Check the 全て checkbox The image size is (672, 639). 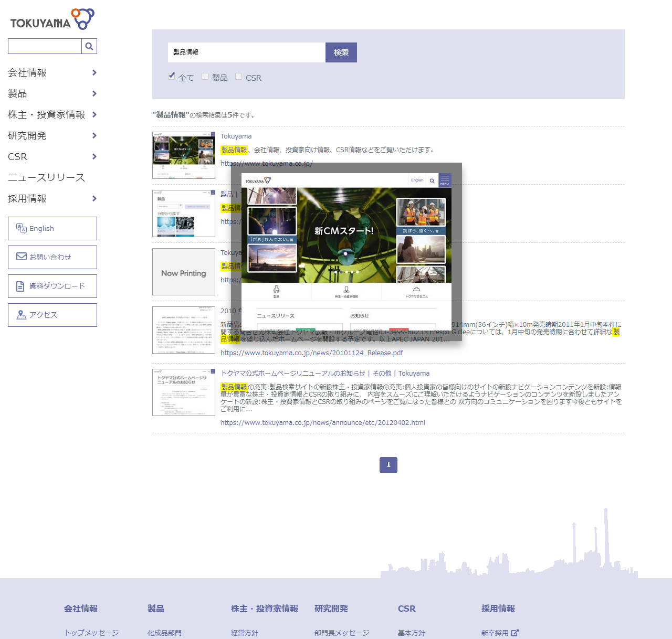pos(172,76)
